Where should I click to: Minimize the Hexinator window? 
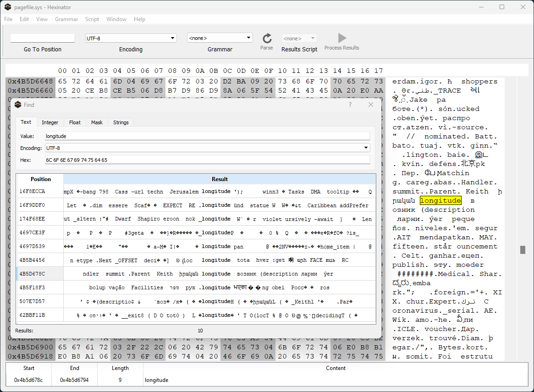482,7
